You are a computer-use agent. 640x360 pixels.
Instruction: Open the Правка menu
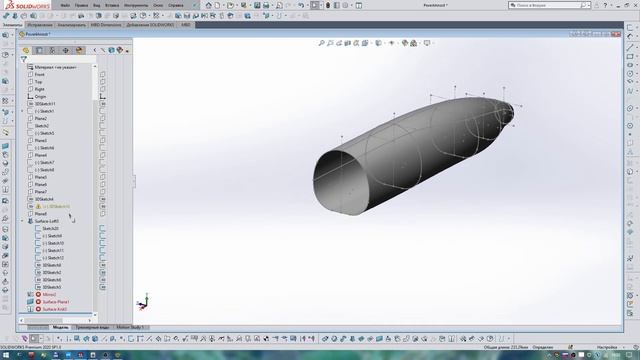[x=81, y=5]
